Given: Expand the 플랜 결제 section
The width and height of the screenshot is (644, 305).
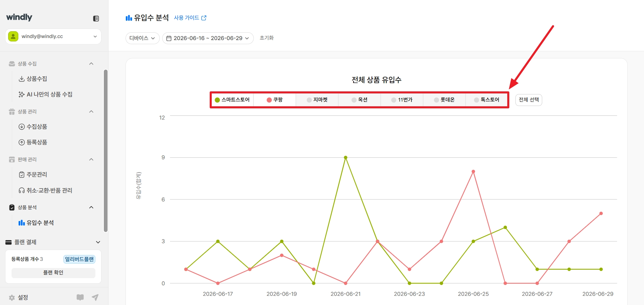Looking at the screenshot, I should 53,242.
